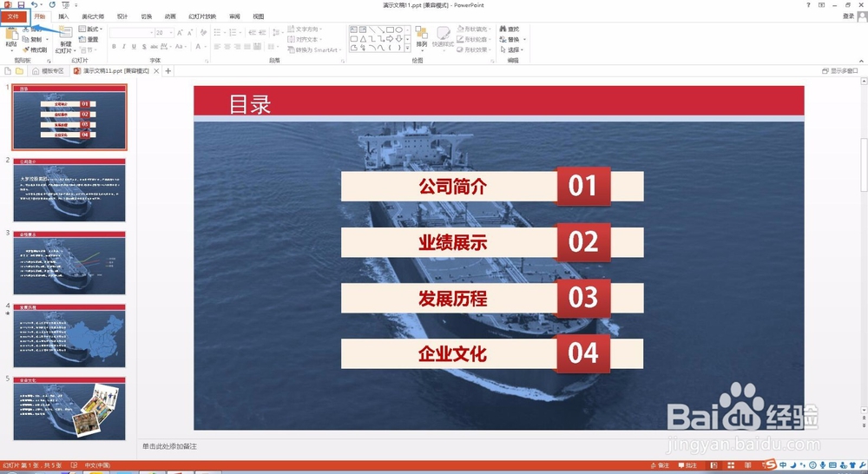Toggle align text left
Screen dimensions: 868x474
[x=218, y=47]
